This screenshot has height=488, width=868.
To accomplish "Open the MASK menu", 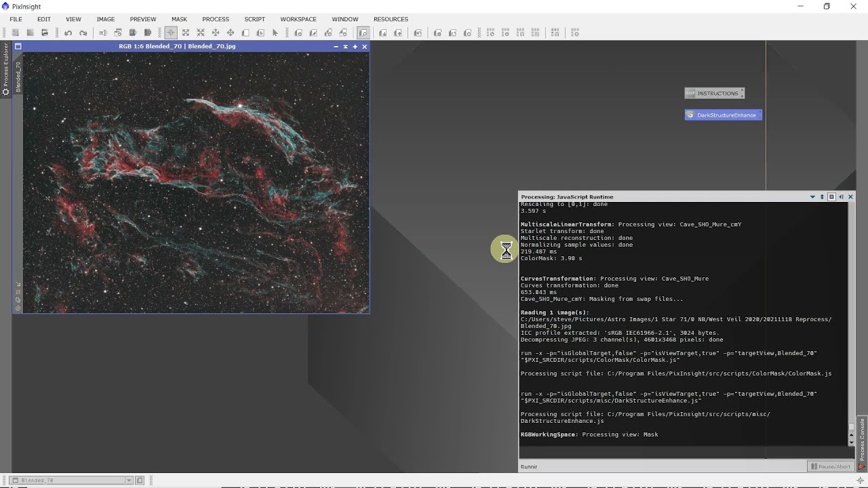I will (179, 19).
